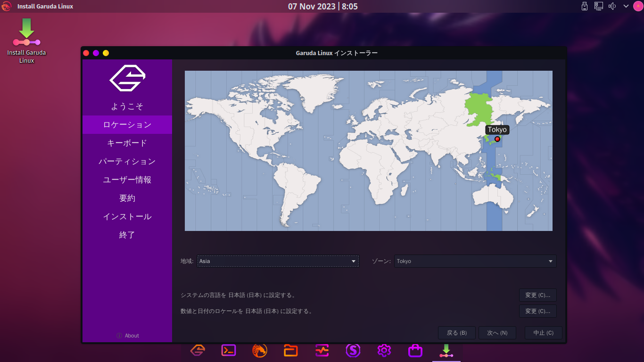
Task: Launch the S-shaped app dock icon
Action: click(x=353, y=350)
